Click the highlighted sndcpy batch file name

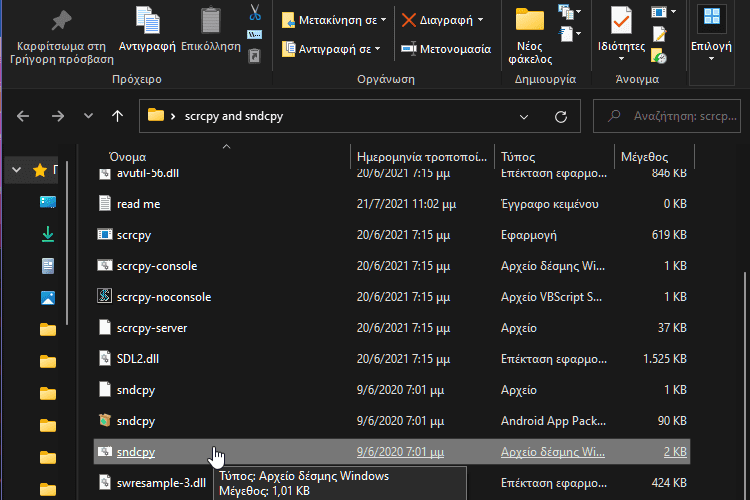(x=136, y=452)
